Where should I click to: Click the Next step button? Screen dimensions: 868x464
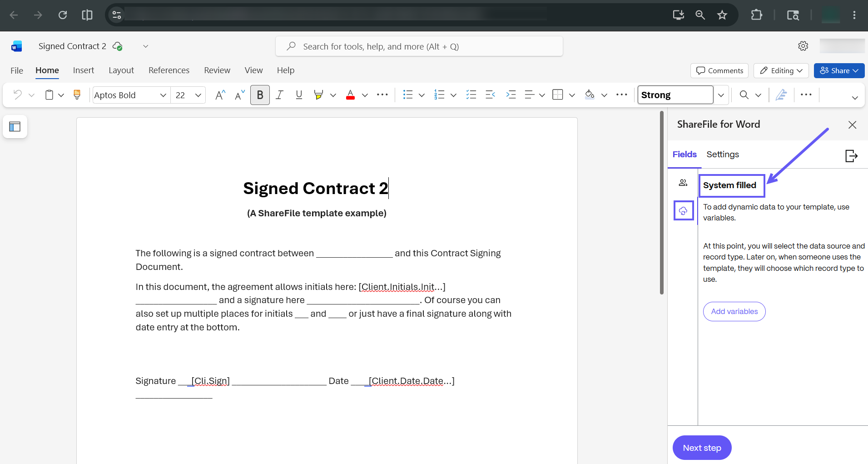click(x=702, y=448)
